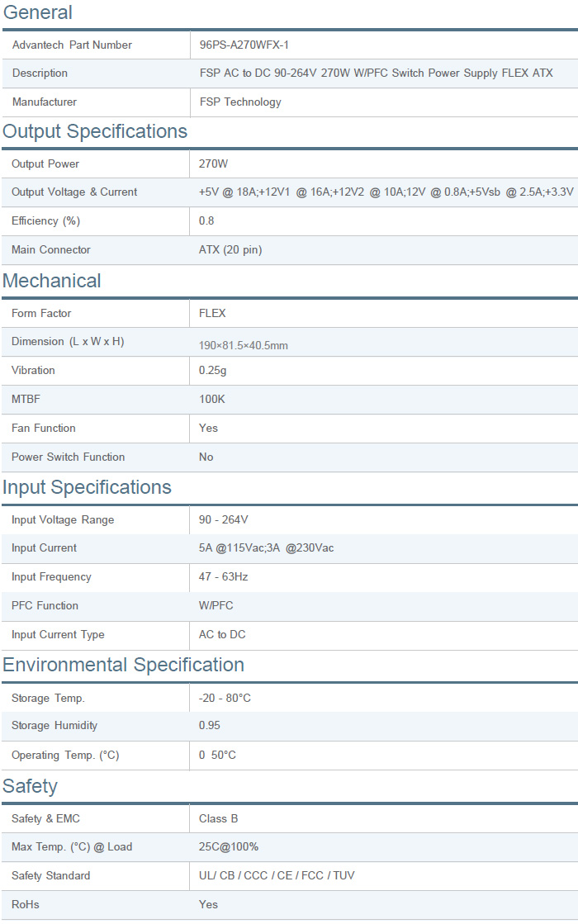The height and width of the screenshot is (924, 578).
Task: Select the Storage Temp. value -20 - 80°C
Action: 225,699
